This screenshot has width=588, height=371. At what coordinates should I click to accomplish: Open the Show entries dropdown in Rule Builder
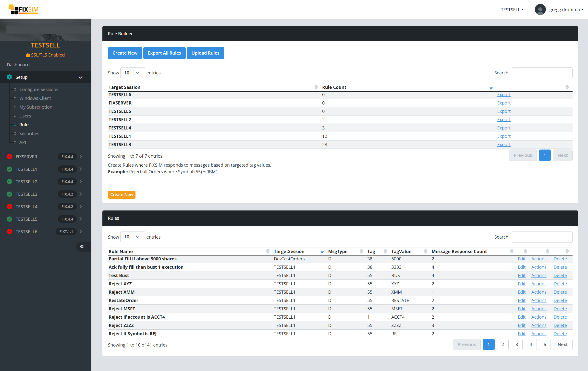click(132, 73)
